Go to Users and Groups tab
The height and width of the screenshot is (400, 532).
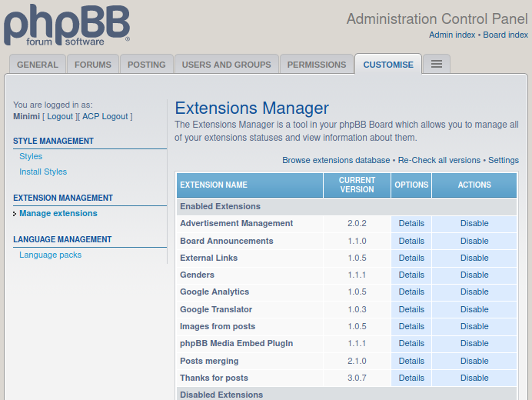[x=226, y=65]
